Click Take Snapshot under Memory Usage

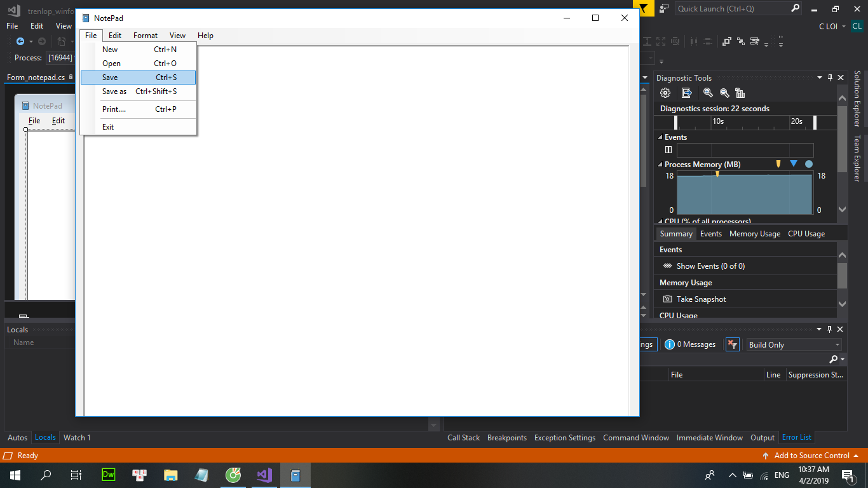[x=701, y=299]
